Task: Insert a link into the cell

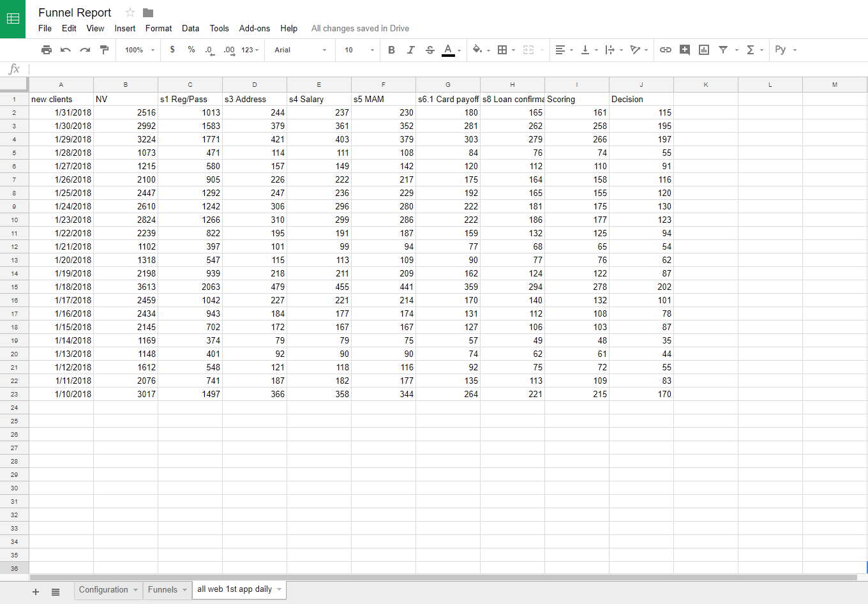Action: tap(666, 50)
